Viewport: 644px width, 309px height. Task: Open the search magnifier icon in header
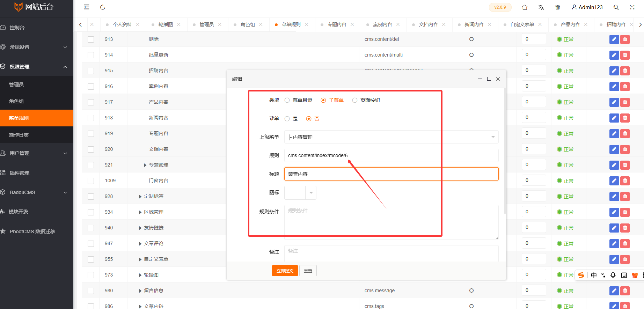616,7
